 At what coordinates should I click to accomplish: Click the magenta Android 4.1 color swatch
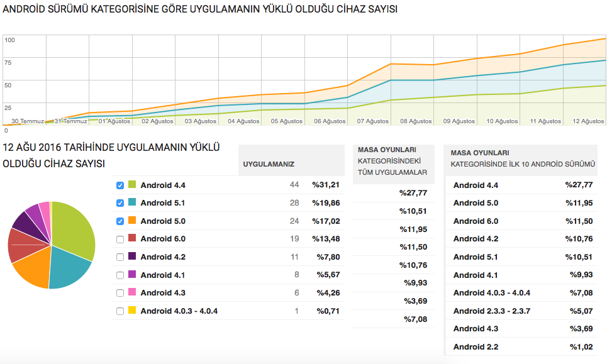132,274
